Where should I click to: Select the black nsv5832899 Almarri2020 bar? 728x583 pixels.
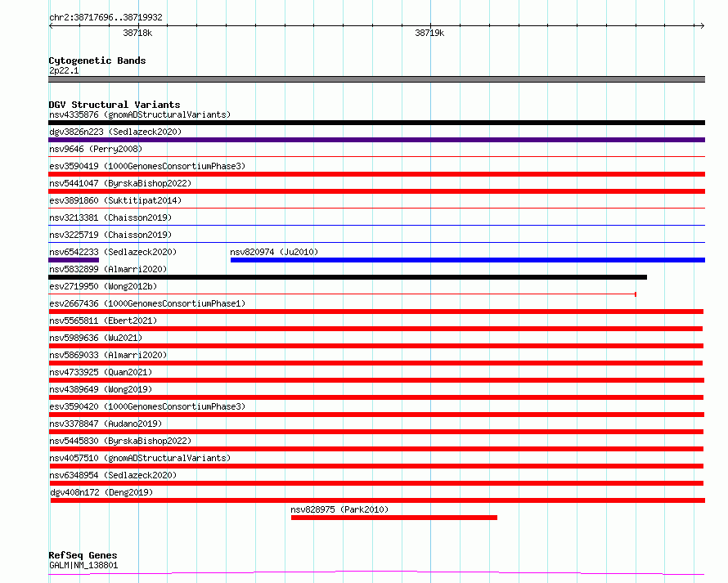(x=348, y=277)
